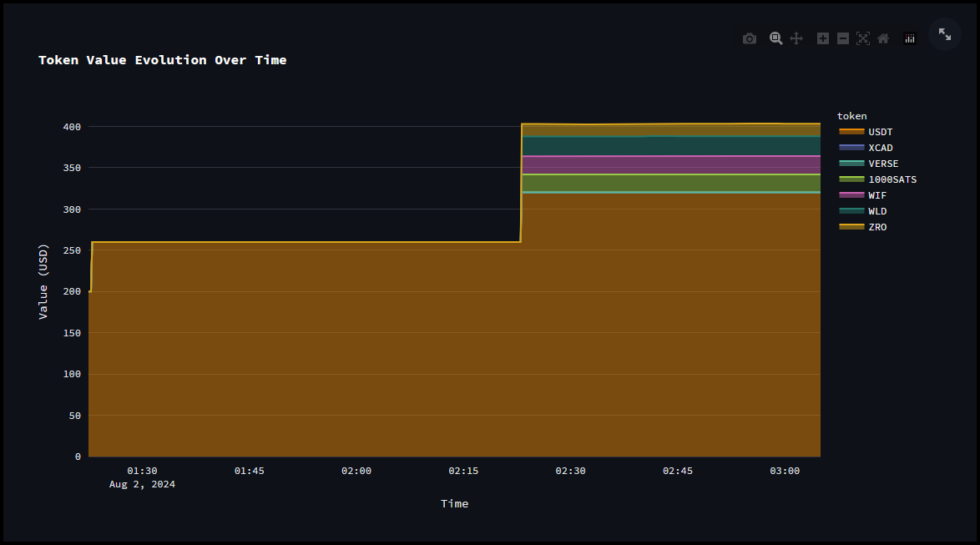The image size is (980, 545).
Task: Open the Plotly logo link
Action: (910, 38)
